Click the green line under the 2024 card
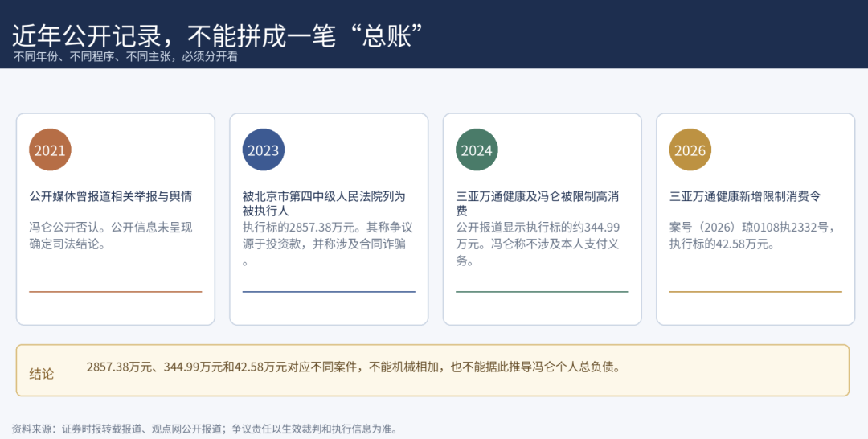The height and width of the screenshot is (439, 868). pos(542,292)
